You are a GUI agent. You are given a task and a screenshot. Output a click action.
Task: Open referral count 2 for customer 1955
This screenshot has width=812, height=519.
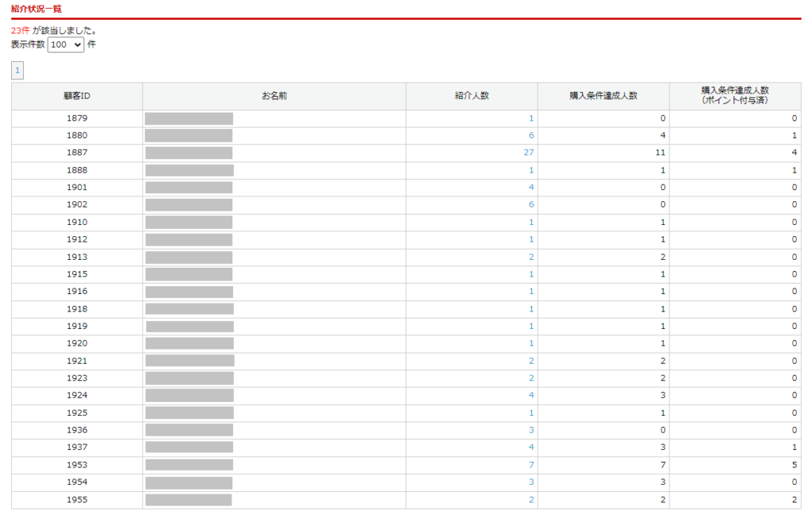coord(530,500)
